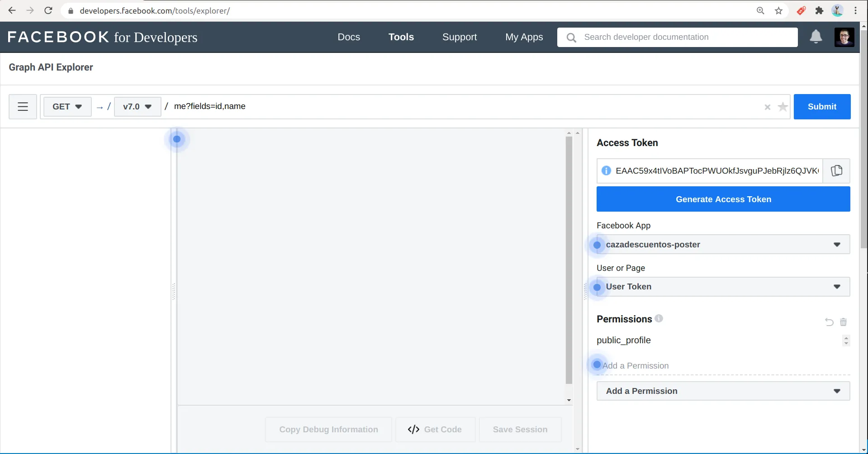The width and height of the screenshot is (868, 454).
Task: Click the magnifier icon in the documentation search
Action: (571, 38)
